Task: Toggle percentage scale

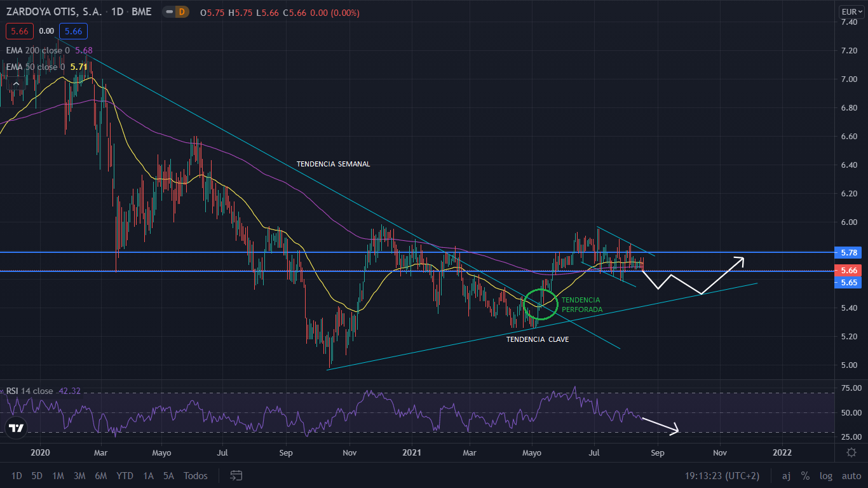Action: 805,475
